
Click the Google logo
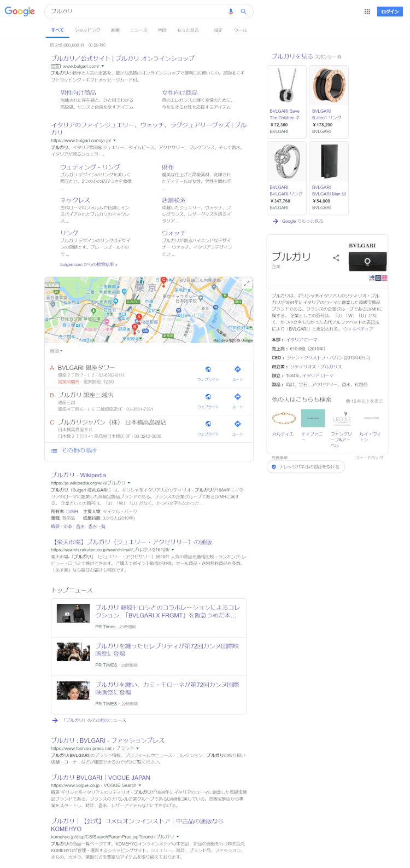pos(20,11)
